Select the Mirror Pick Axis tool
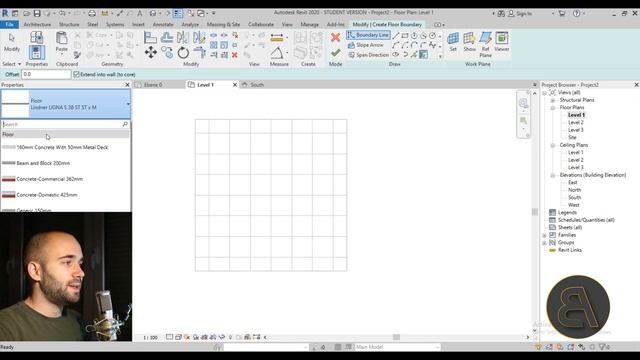 point(183,38)
